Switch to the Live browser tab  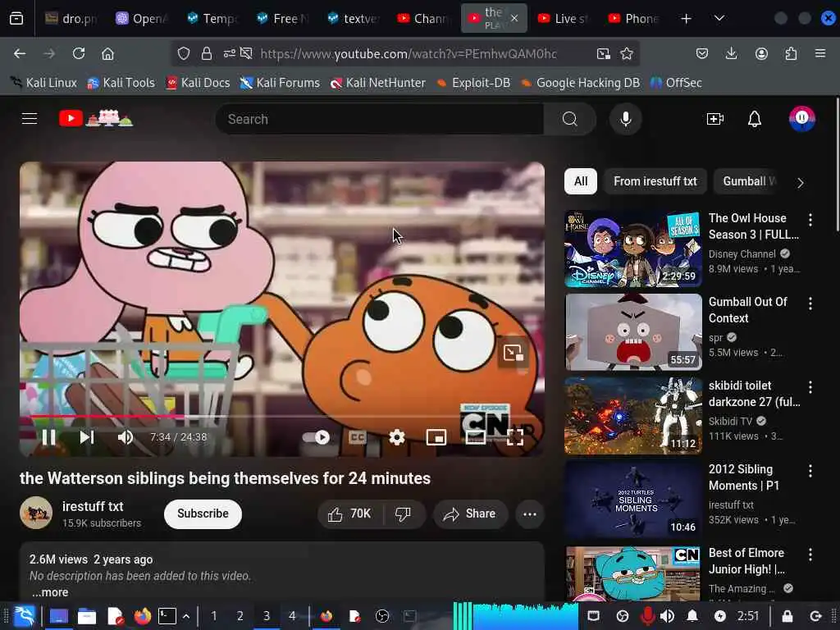coord(564,19)
